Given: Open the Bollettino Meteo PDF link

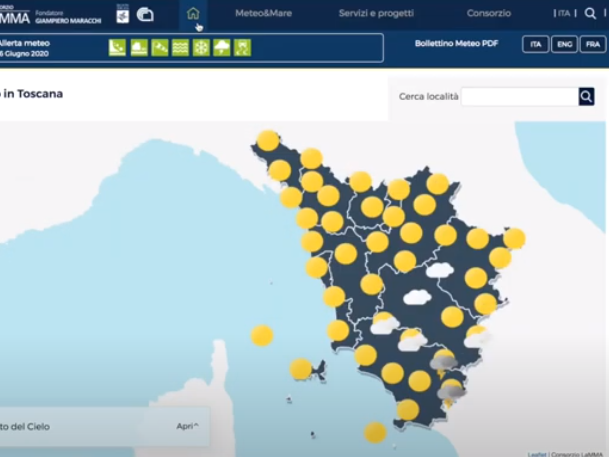Looking at the screenshot, I should pos(456,43).
